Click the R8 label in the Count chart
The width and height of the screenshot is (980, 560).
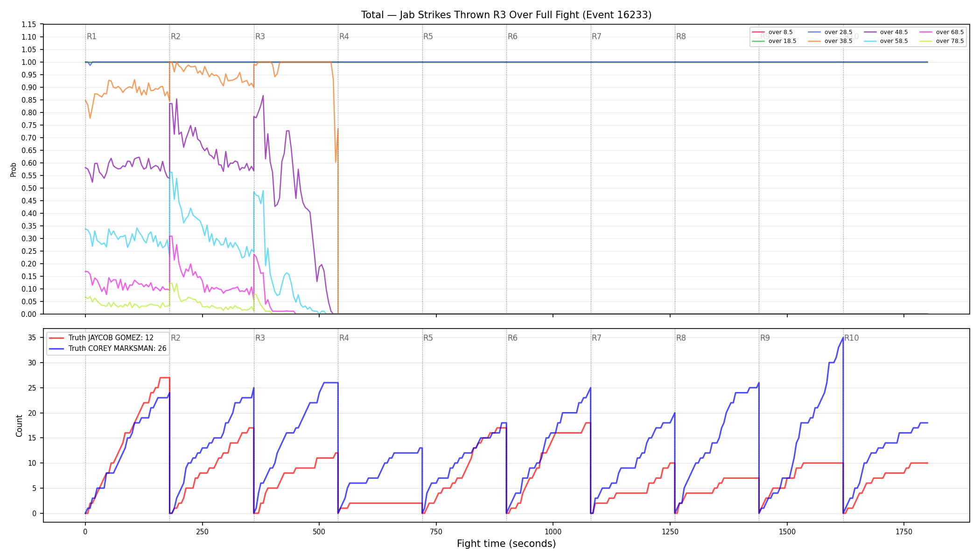coord(681,338)
